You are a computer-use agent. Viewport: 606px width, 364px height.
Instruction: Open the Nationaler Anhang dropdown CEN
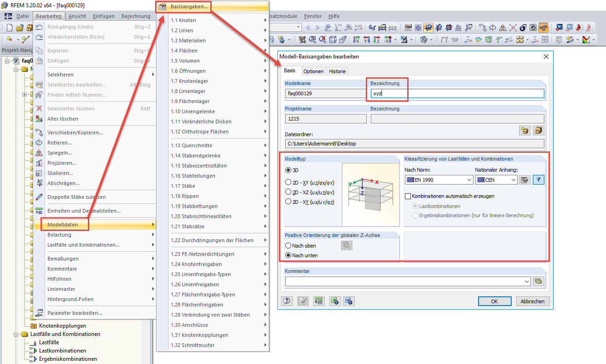496,180
